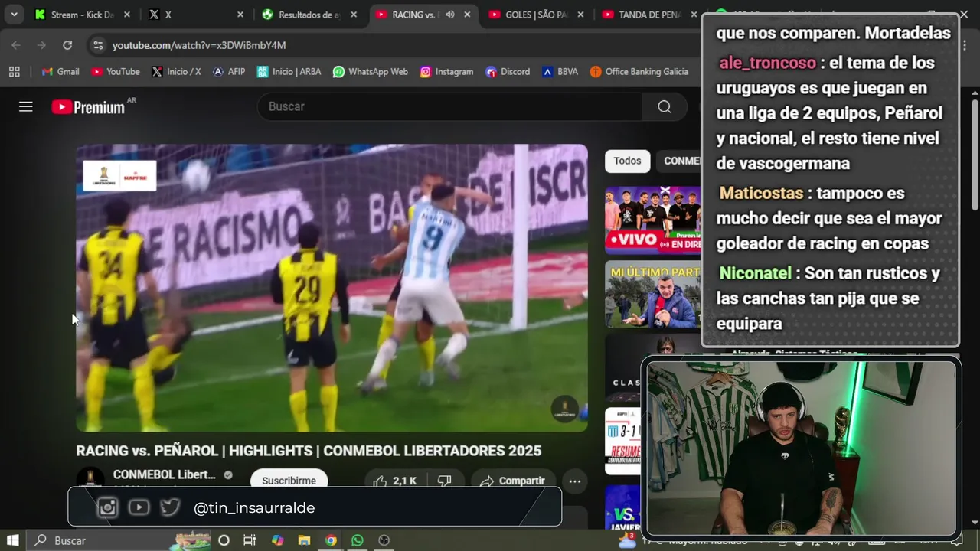Viewport: 980px width, 551px height.
Task: Click the taskbar Buscar search box
Action: click(120, 540)
